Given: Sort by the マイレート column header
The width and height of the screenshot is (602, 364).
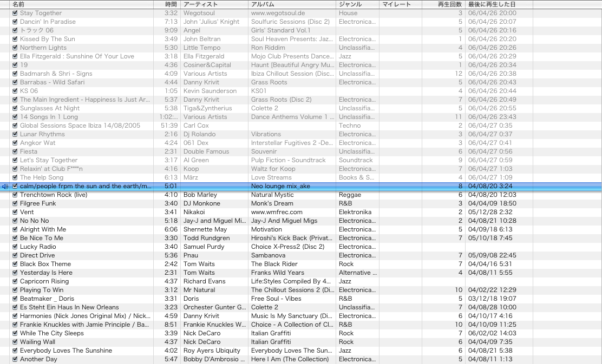Looking at the screenshot, I should (x=401, y=4).
